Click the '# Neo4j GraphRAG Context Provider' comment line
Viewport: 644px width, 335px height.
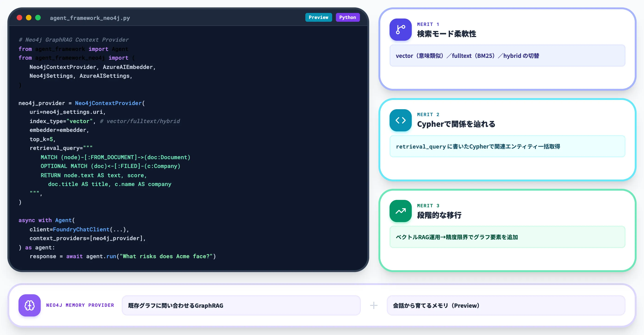74,40
